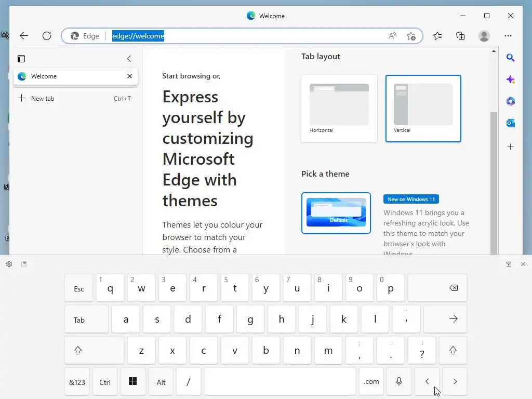Open the Favorites list icon
The height and width of the screenshot is (399, 532).
(x=437, y=36)
